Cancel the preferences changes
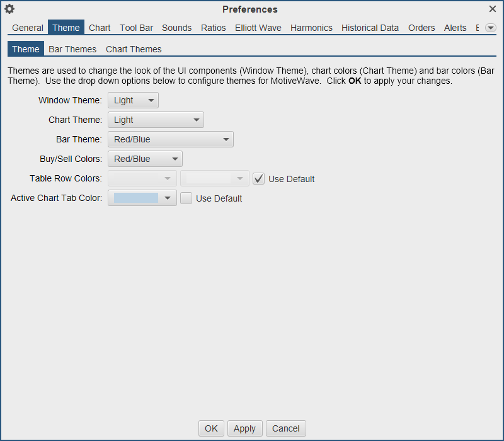 click(286, 428)
